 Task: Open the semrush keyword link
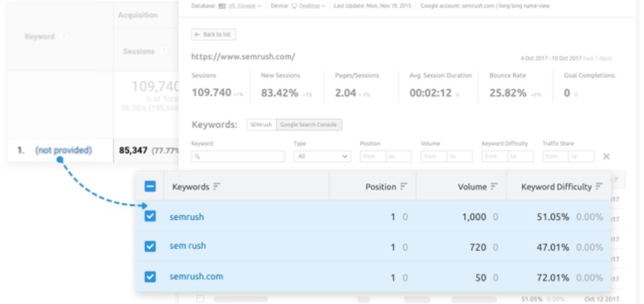click(186, 217)
